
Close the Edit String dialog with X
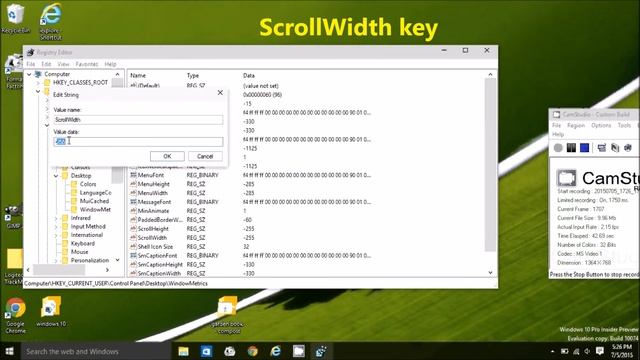[220, 93]
